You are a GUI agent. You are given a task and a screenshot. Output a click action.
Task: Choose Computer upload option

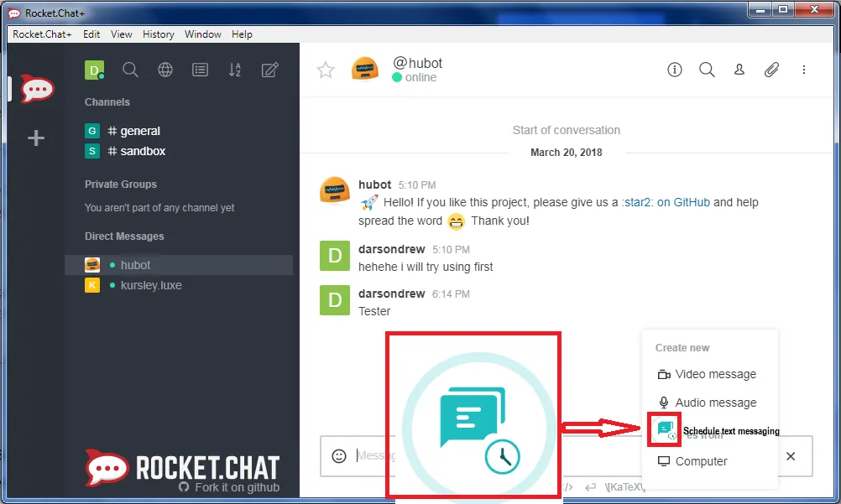(x=692, y=461)
